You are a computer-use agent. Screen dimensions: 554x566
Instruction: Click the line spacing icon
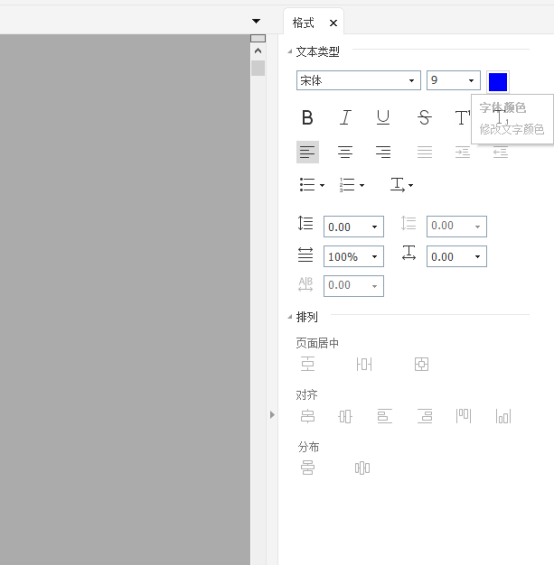click(x=305, y=223)
